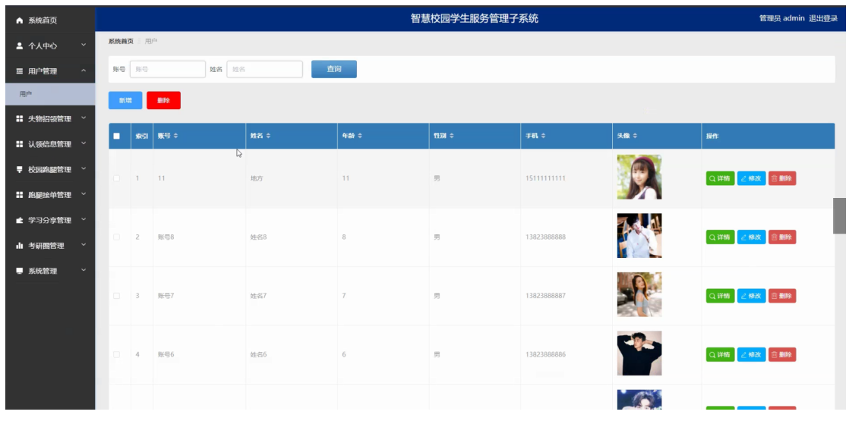This screenshot has height=421, width=868.
Task: Select 用户 submenu item
Action: 50,94
